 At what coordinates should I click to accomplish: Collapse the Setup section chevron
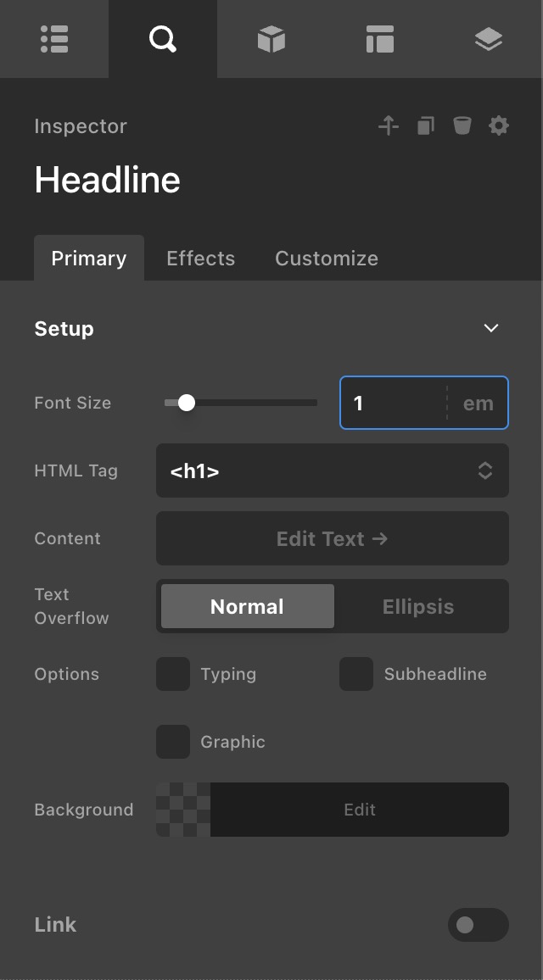[x=490, y=328]
